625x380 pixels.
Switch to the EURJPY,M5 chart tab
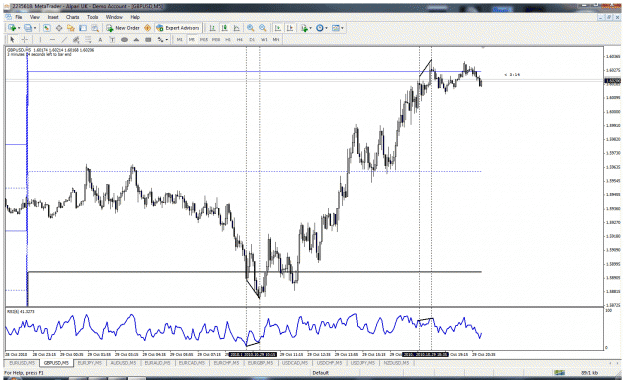click(90, 363)
